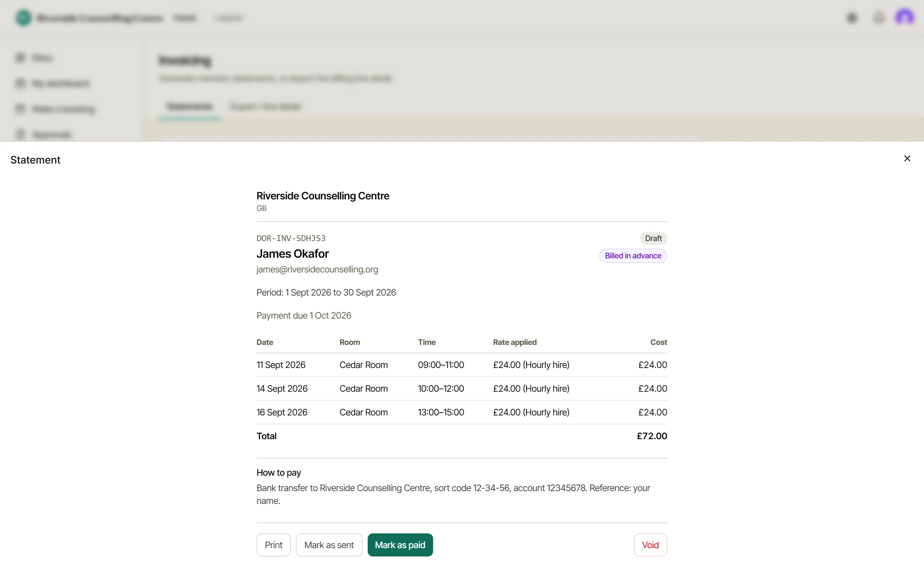Open the Diary sidebar icon
The image size is (924, 577).
point(21,58)
